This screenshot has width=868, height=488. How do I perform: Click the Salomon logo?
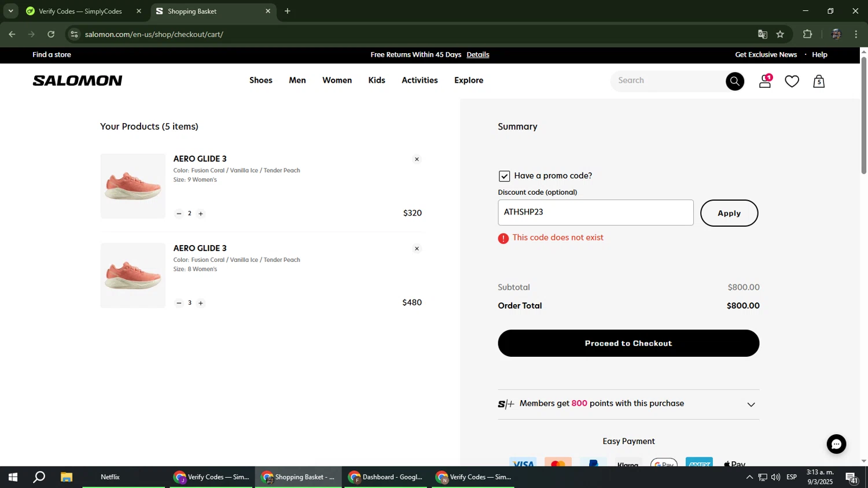[78, 81]
